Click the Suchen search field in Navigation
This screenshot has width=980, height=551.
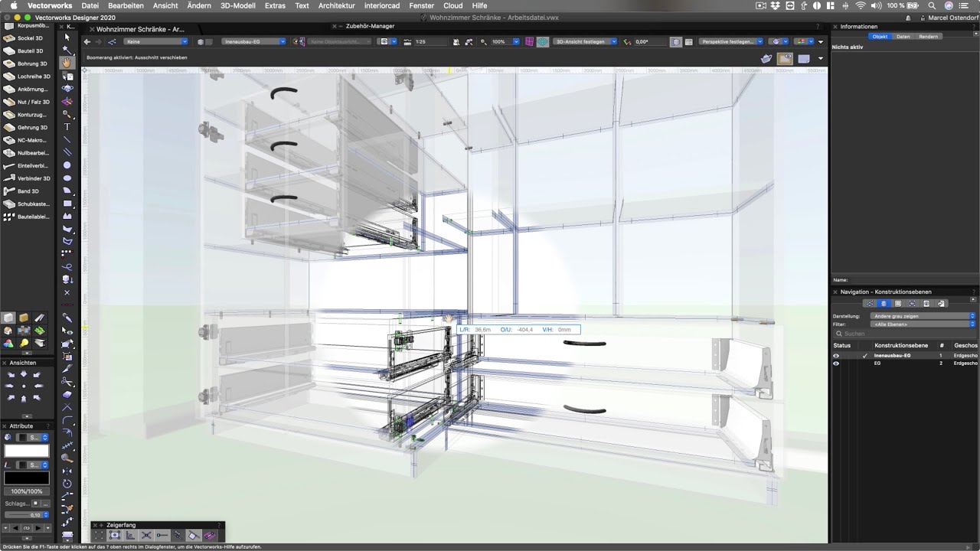click(905, 334)
